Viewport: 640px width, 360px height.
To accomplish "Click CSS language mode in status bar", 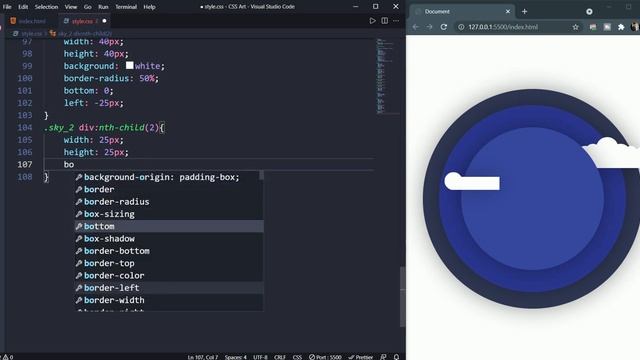I will [297, 357].
